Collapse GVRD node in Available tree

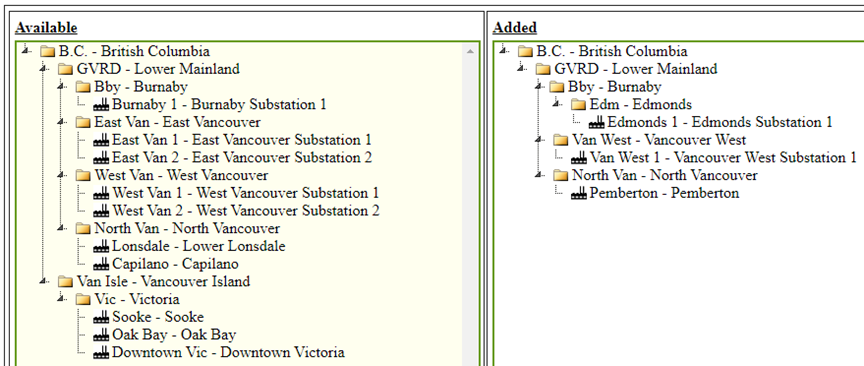[43, 68]
